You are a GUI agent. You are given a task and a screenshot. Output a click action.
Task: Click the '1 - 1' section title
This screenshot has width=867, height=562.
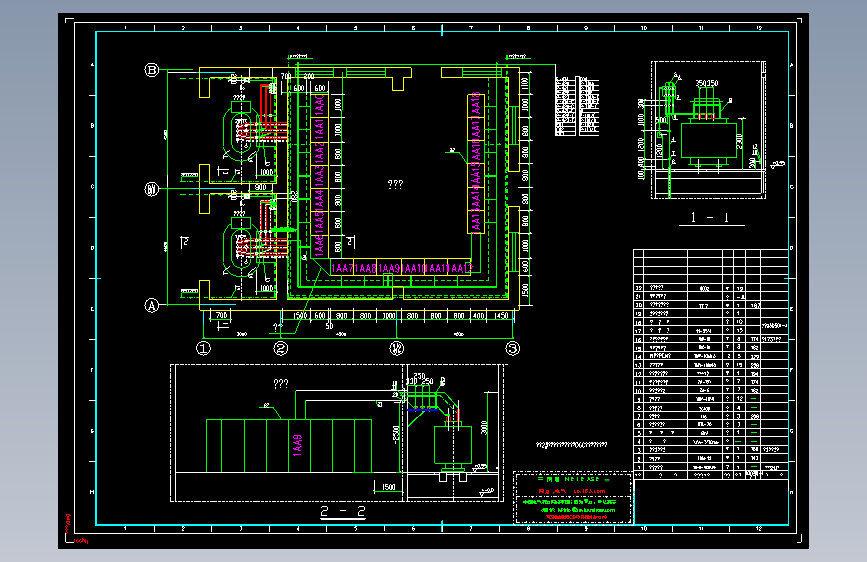pos(711,218)
